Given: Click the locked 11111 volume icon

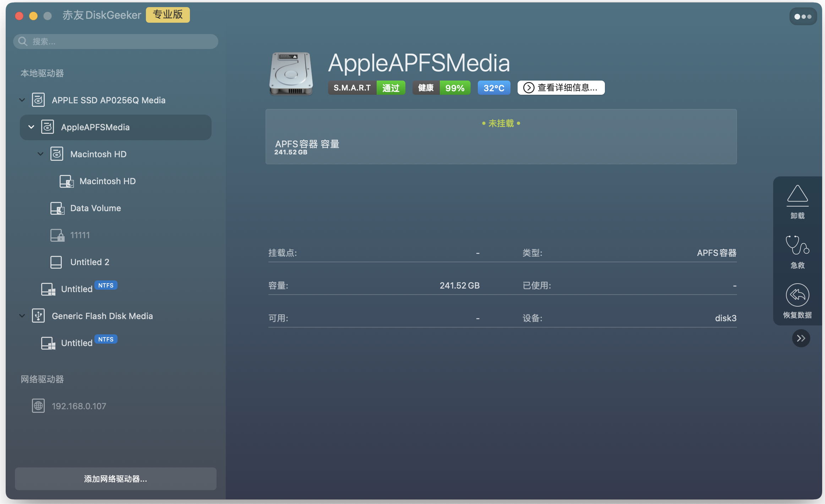Looking at the screenshot, I should pyautogui.click(x=57, y=235).
